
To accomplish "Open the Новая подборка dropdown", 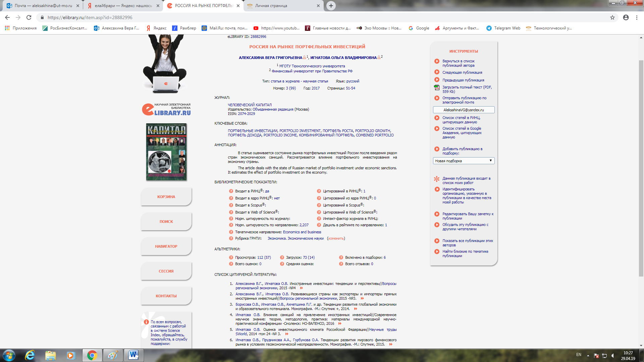I will coord(464,161).
